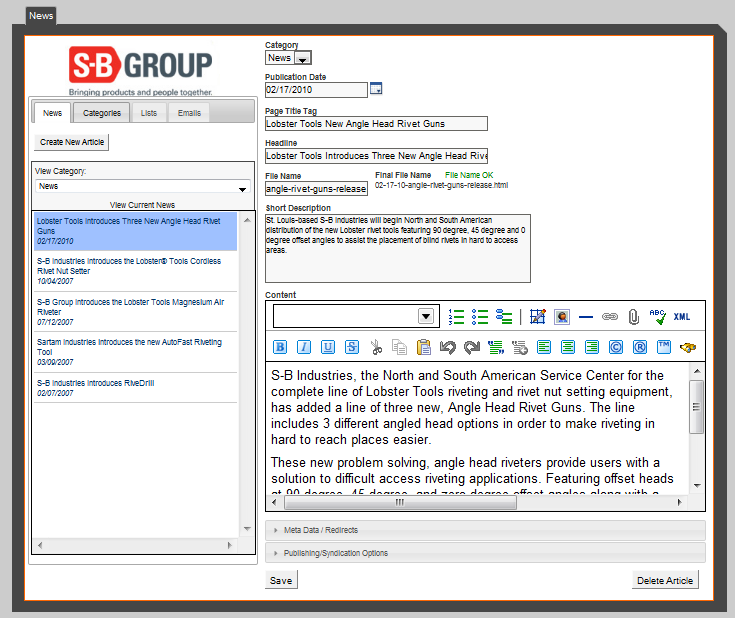This screenshot has width=735, height=618.
Task: Insert the TM trademark symbol
Action: pyautogui.click(x=664, y=347)
